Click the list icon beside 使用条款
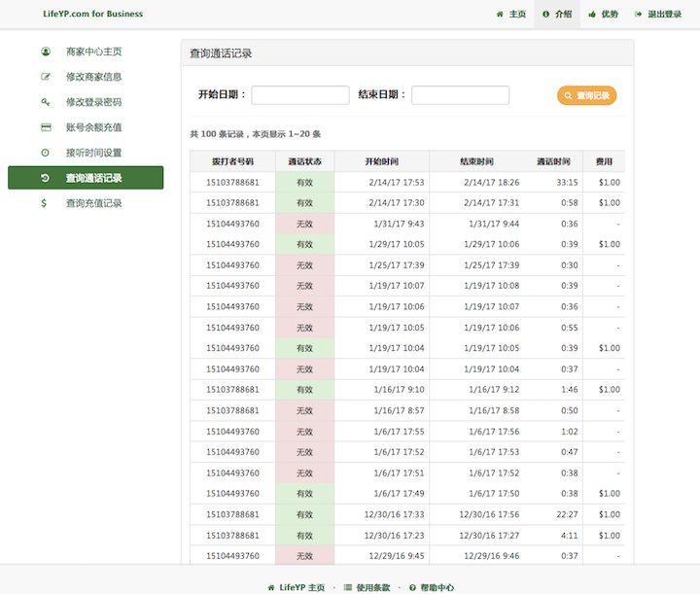Image resolution: width=700 pixels, height=594 pixels. [x=348, y=587]
